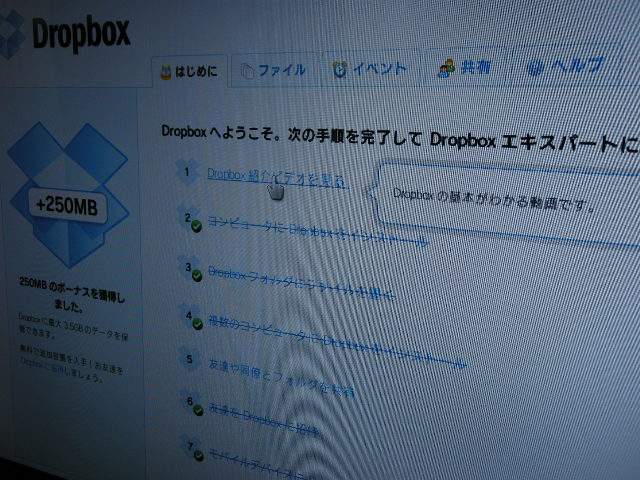Screen dimensions: 640x480
Task: Open the crossed-out step 6 invite link
Action: pos(264,420)
